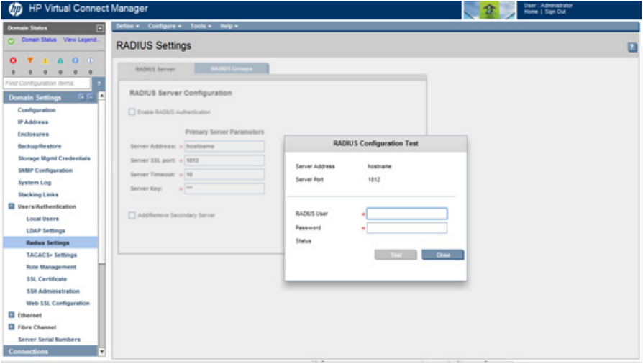Open SSH Administration
Image resolution: width=643 pixels, height=364 pixels.
click(53, 291)
